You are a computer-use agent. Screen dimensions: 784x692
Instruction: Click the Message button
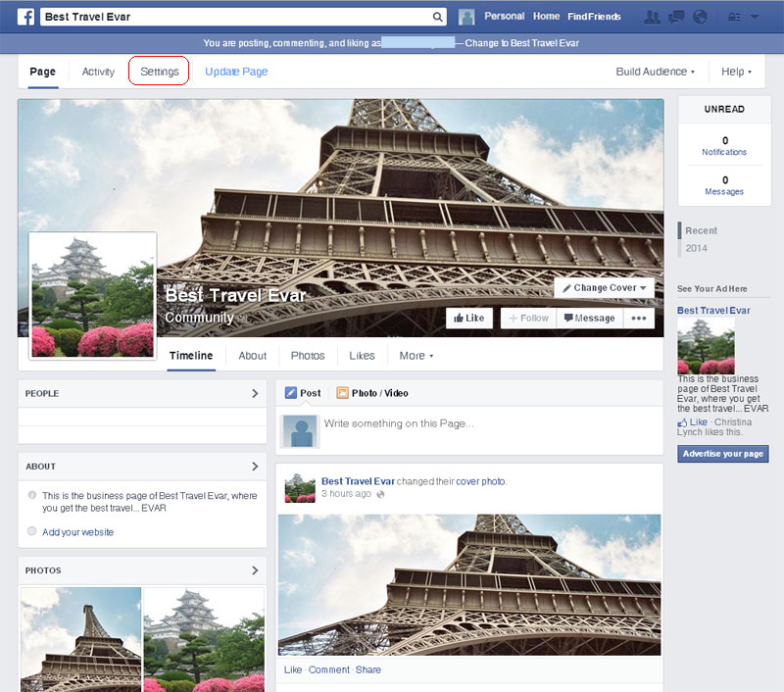(x=590, y=318)
